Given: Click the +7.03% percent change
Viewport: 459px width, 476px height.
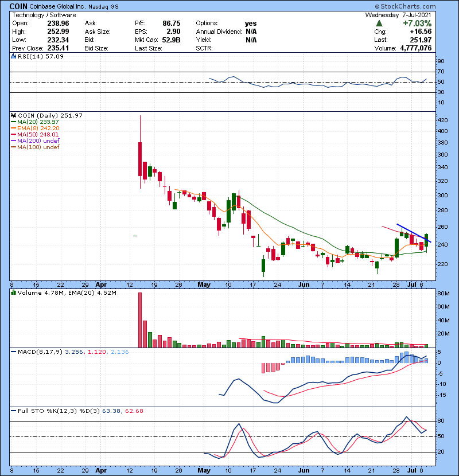Looking at the screenshot, I should click(417, 24).
